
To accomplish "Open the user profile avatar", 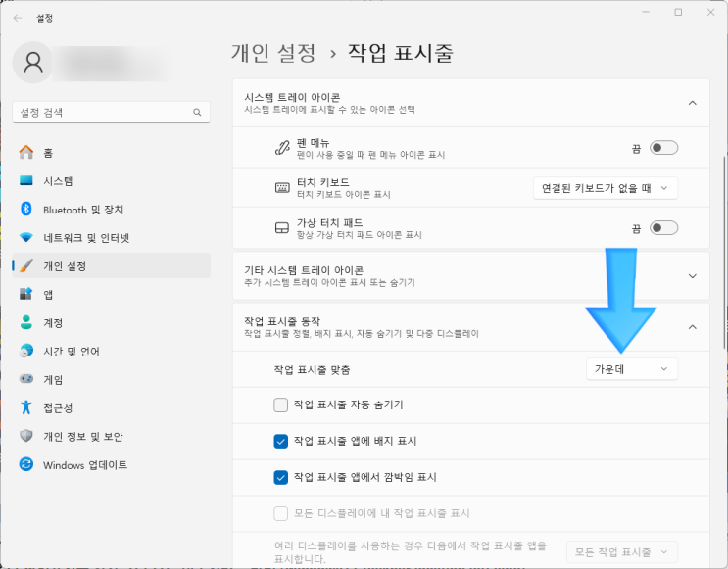I will tap(33, 63).
